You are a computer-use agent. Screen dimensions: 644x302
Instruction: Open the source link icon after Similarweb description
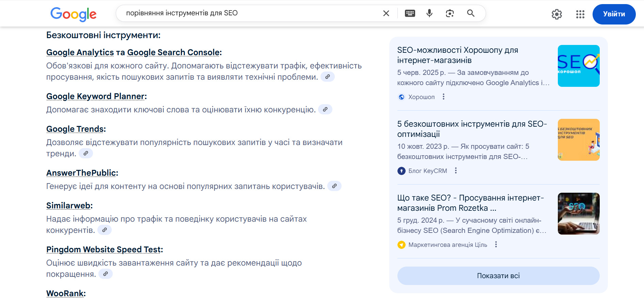(105, 230)
